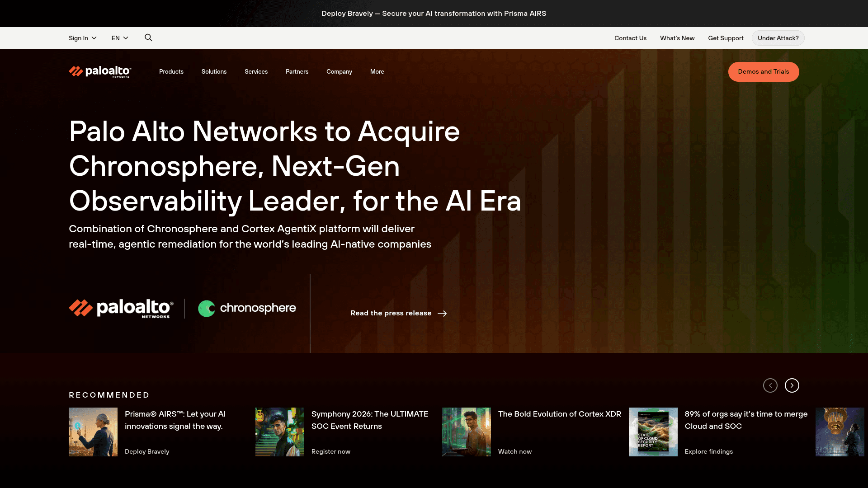Click the Demos and Trials button
This screenshot has height=488, width=868.
click(x=763, y=71)
